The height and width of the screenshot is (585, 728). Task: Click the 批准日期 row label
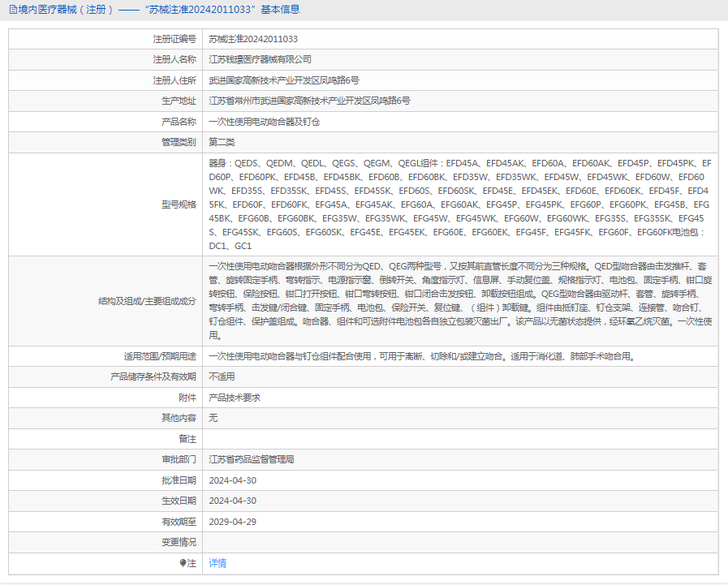179,480
